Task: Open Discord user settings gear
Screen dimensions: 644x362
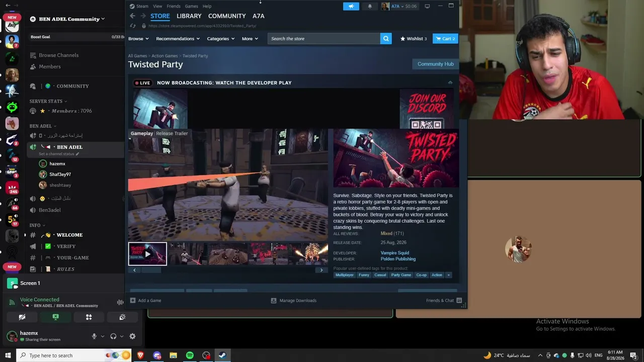Action: pyautogui.click(x=132, y=336)
